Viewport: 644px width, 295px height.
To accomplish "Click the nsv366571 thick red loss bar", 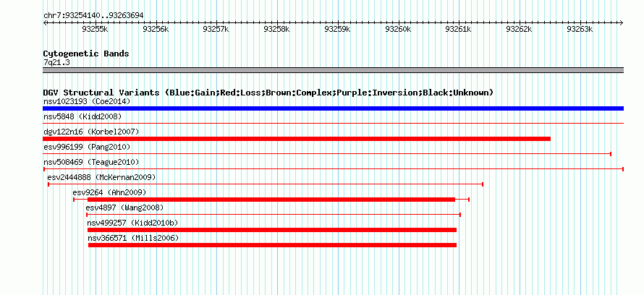I will (272, 245).
